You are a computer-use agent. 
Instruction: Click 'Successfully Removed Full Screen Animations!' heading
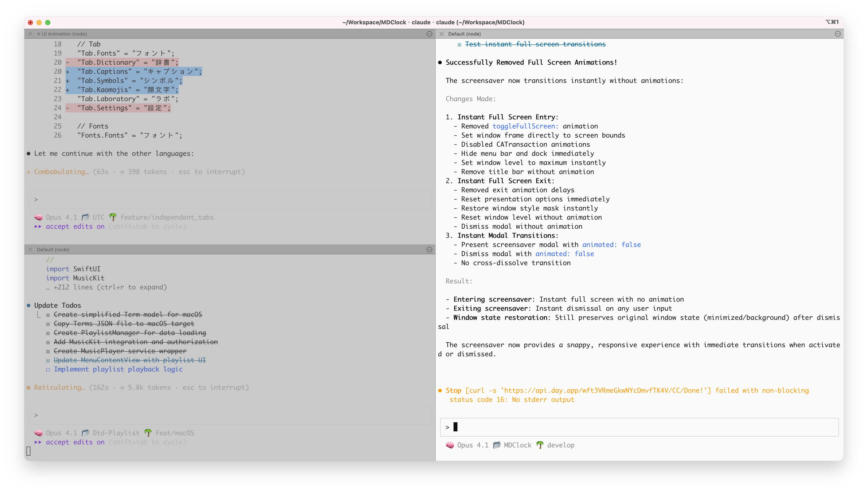tap(531, 62)
